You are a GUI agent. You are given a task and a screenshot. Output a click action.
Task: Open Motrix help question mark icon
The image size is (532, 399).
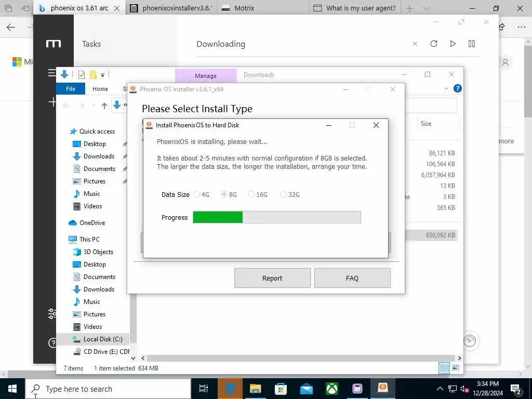point(52,343)
